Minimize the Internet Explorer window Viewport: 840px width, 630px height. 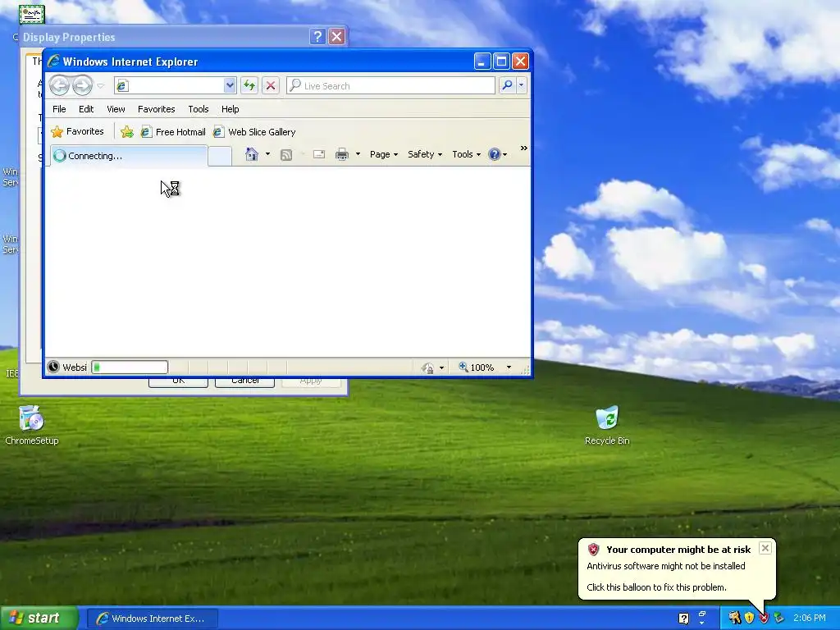click(x=482, y=61)
